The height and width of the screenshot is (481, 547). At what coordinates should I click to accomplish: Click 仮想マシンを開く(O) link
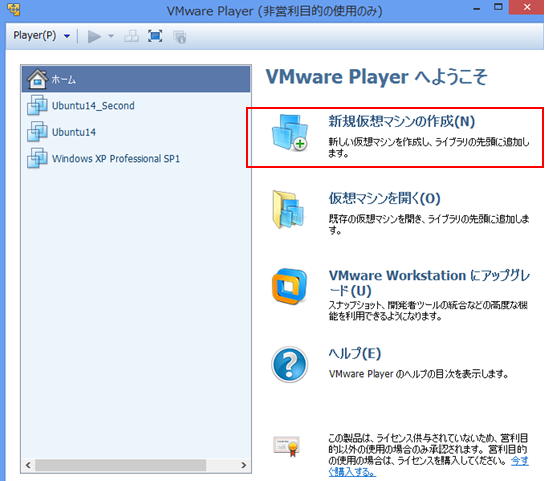[x=384, y=198]
